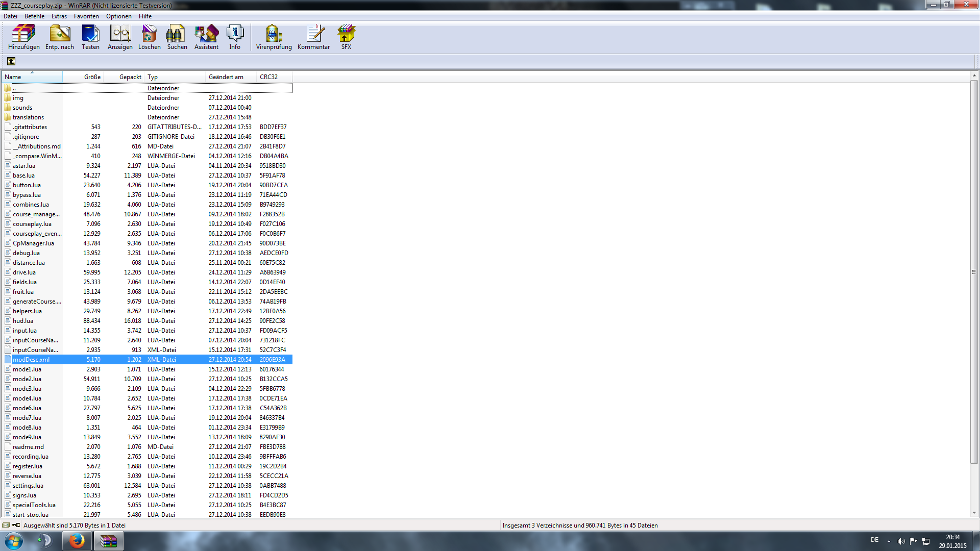Select modDesc.xml file icon

click(8, 360)
